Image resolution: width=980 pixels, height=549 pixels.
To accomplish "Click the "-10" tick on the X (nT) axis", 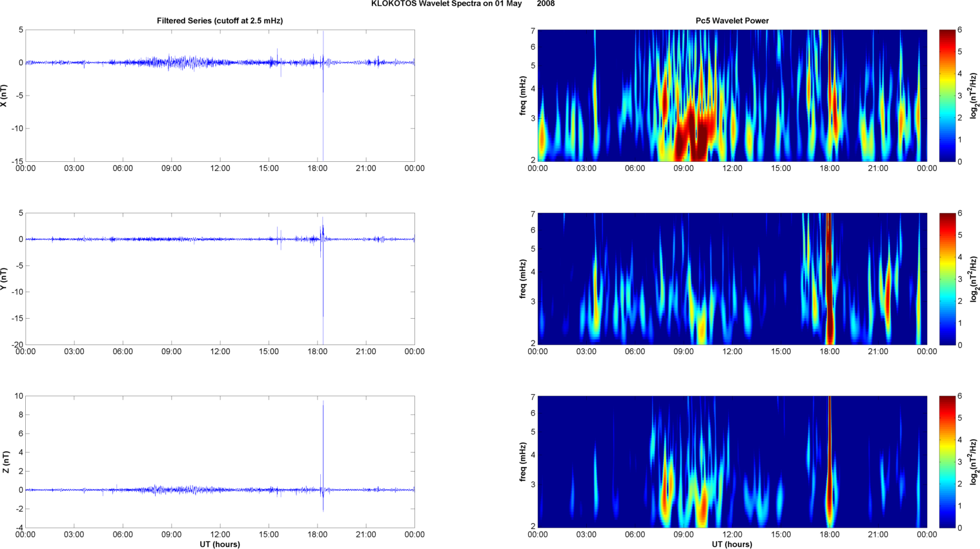I will (17, 128).
